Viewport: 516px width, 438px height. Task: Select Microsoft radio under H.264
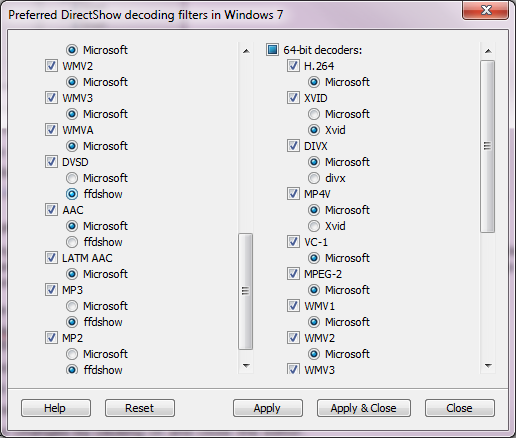click(314, 82)
